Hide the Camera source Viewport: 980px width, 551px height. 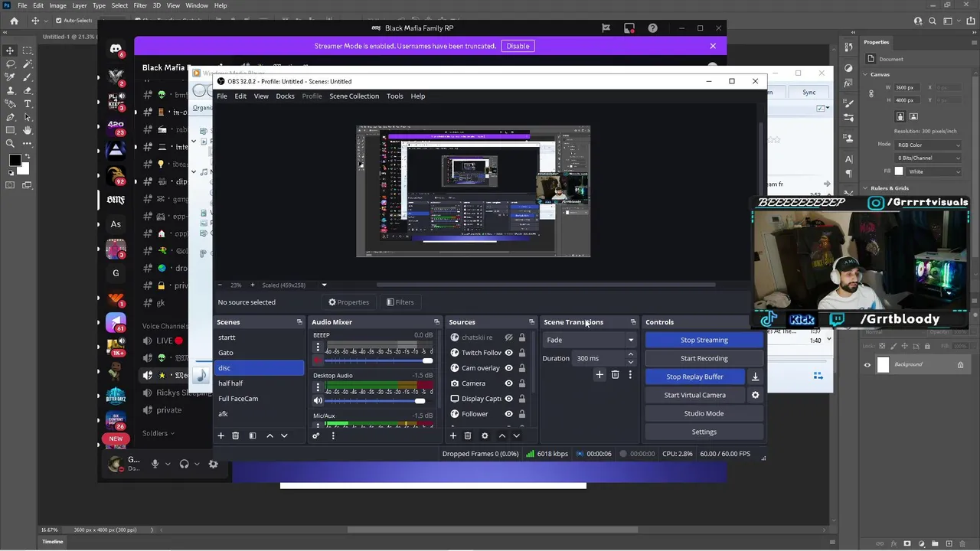[508, 383]
